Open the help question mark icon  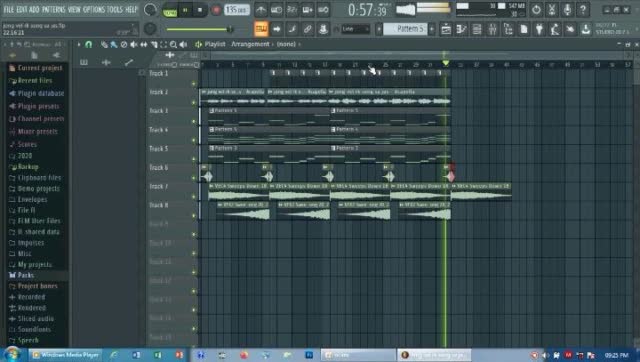point(583,9)
